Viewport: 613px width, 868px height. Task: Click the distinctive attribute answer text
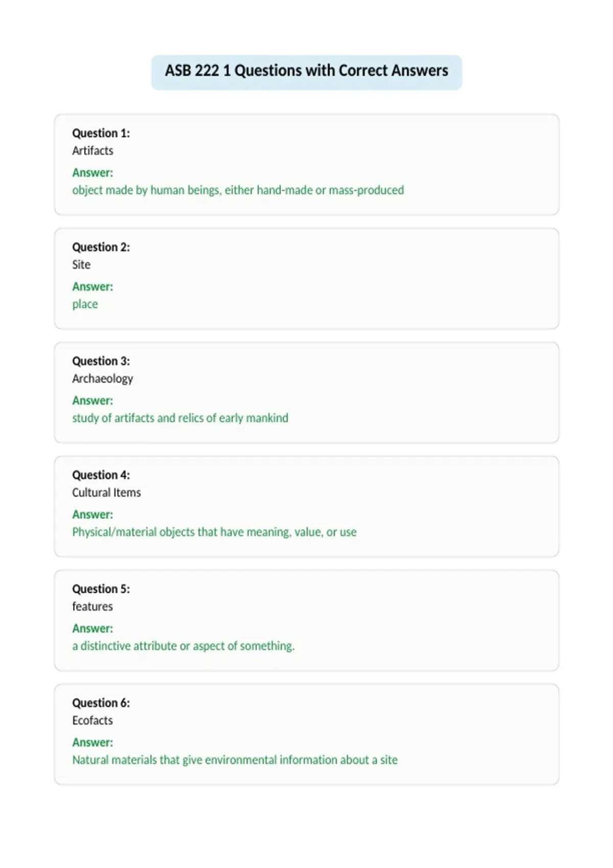[183, 646]
